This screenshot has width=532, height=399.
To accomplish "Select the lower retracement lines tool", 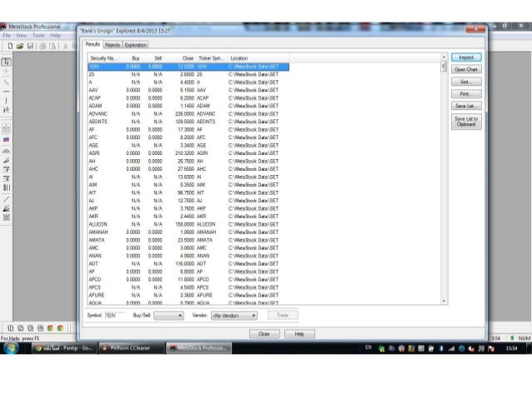I will [x=6, y=178].
